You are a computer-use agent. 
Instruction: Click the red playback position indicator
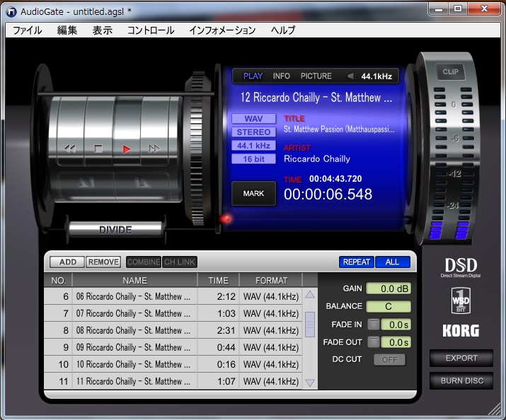[x=226, y=219]
